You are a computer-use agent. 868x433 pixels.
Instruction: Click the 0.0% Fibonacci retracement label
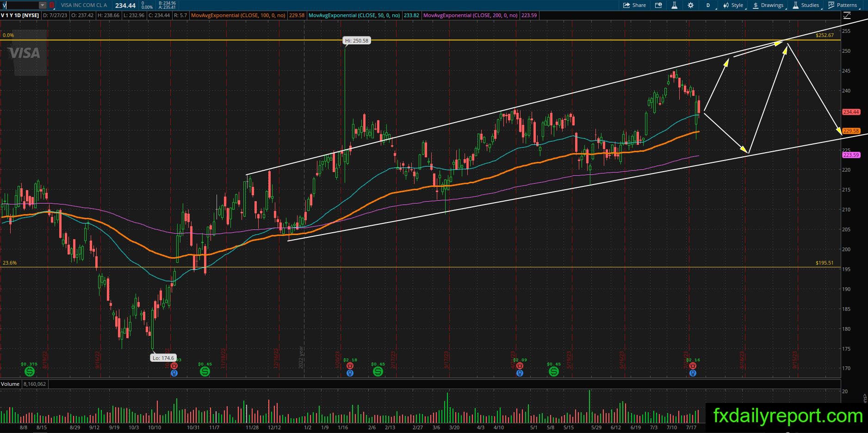click(8, 35)
